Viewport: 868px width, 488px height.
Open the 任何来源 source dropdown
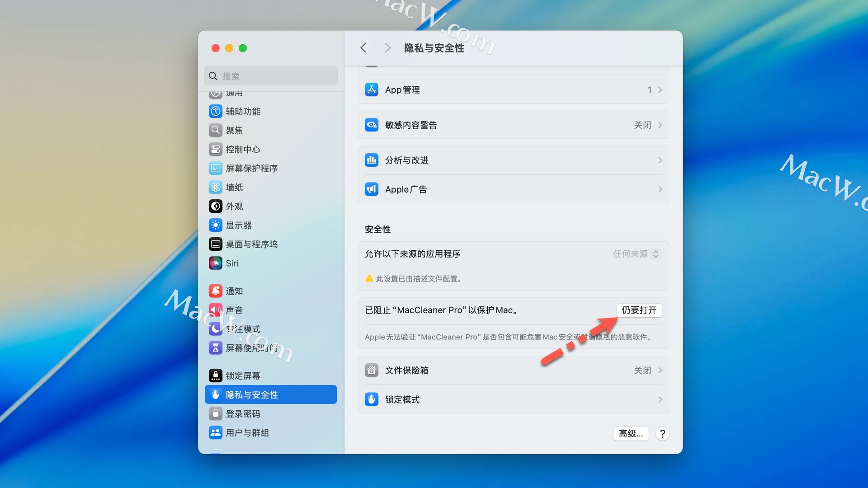coord(637,254)
